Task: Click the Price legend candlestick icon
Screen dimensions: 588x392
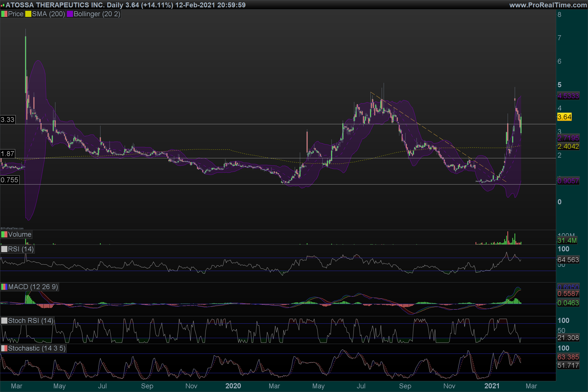Action: (4, 14)
